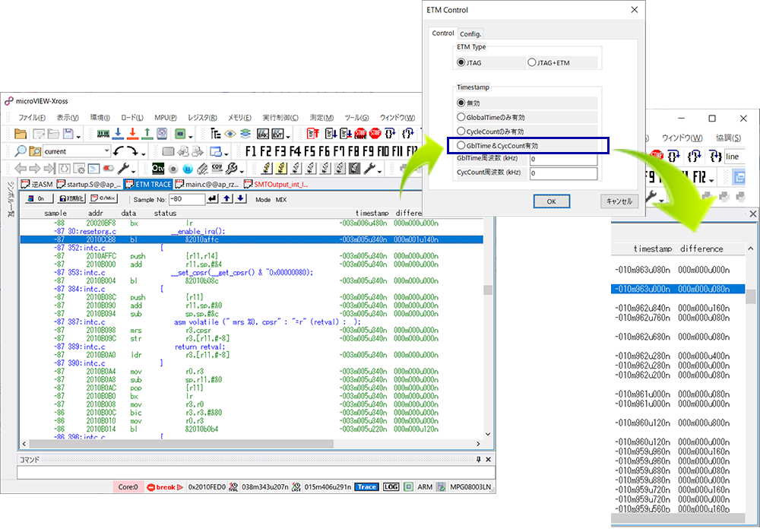Open dropdown beside left wrench icon
760x532 pixels.
pyautogui.click(x=134, y=171)
